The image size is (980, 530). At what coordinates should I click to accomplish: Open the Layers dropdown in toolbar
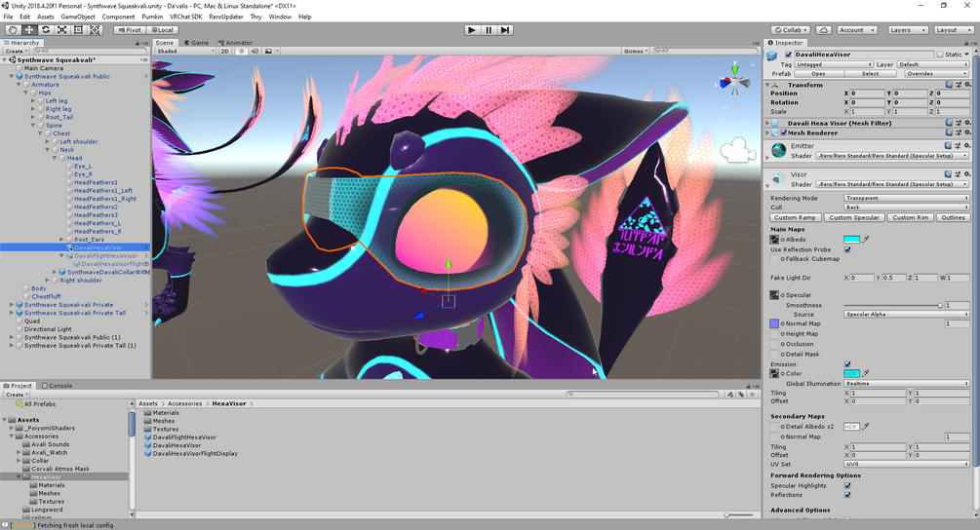click(907, 30)
